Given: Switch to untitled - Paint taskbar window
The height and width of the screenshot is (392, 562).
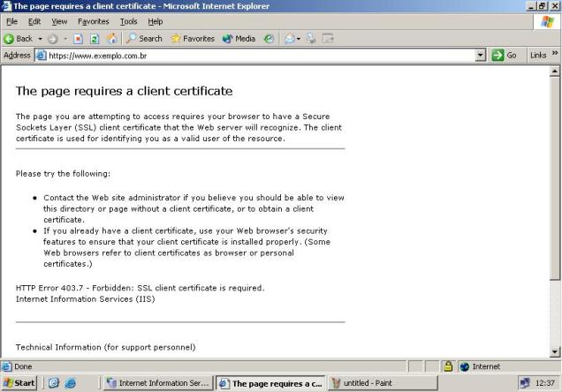Looking at the screenshot, I should point(362,383).
